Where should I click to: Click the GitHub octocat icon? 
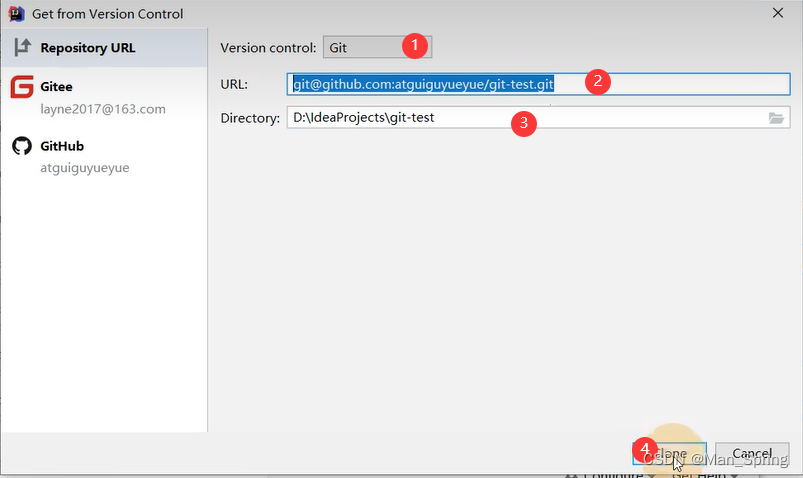click(x=22, y=146)
